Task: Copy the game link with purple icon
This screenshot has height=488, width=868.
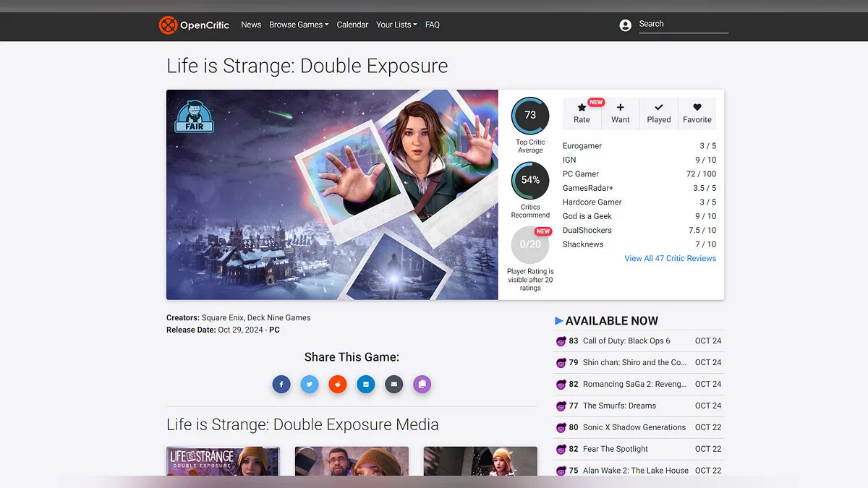Action: point(422,384)
